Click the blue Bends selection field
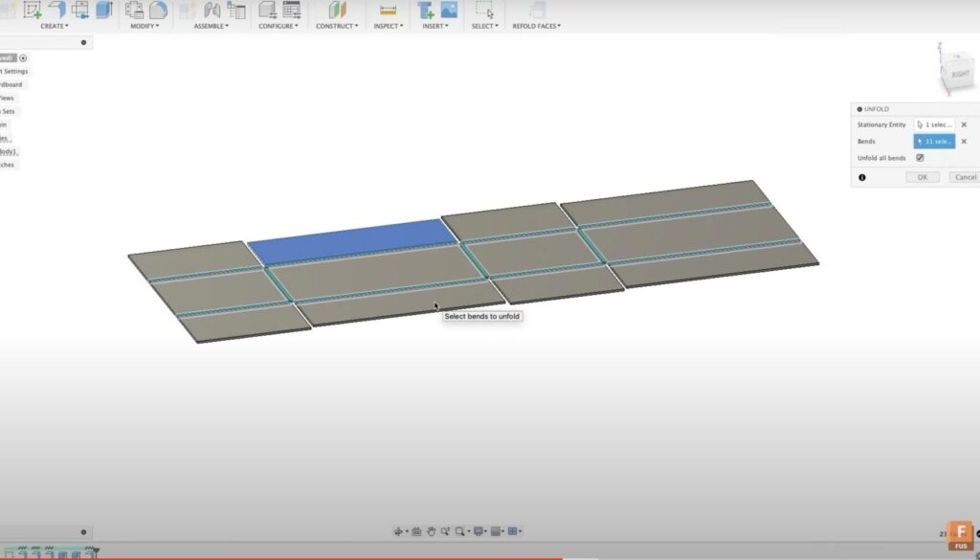980x560 pixels. point(933,141)
